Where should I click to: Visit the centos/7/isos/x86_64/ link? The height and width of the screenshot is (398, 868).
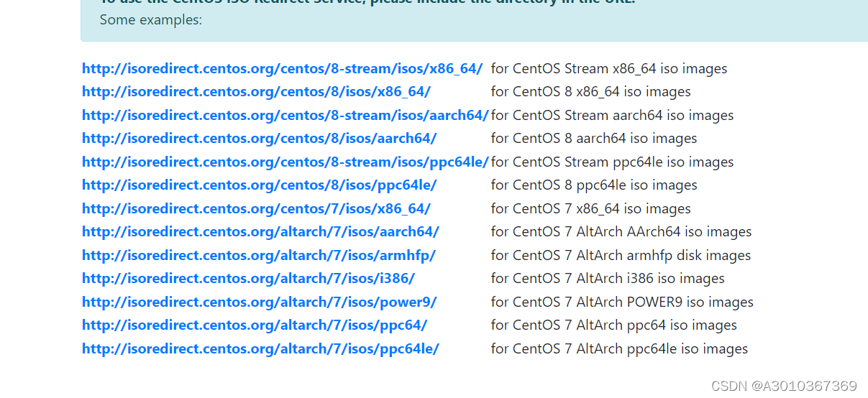[x=256, y=209]
